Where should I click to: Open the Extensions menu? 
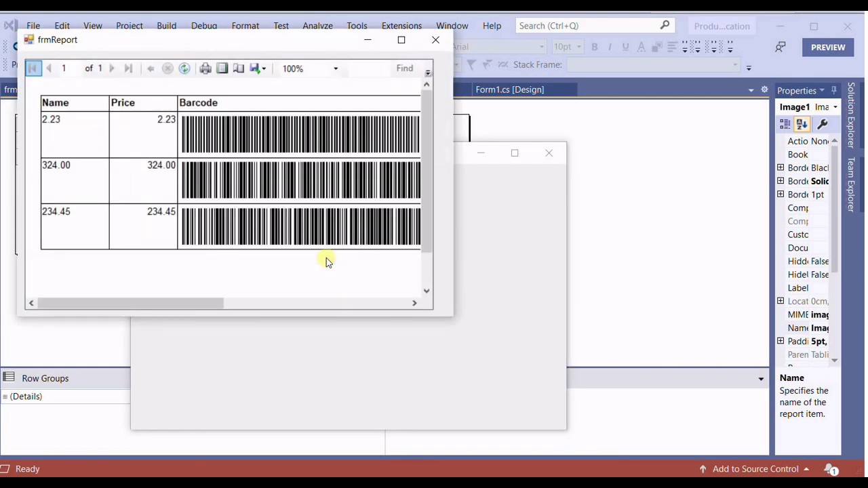click(x=401, y=26)
